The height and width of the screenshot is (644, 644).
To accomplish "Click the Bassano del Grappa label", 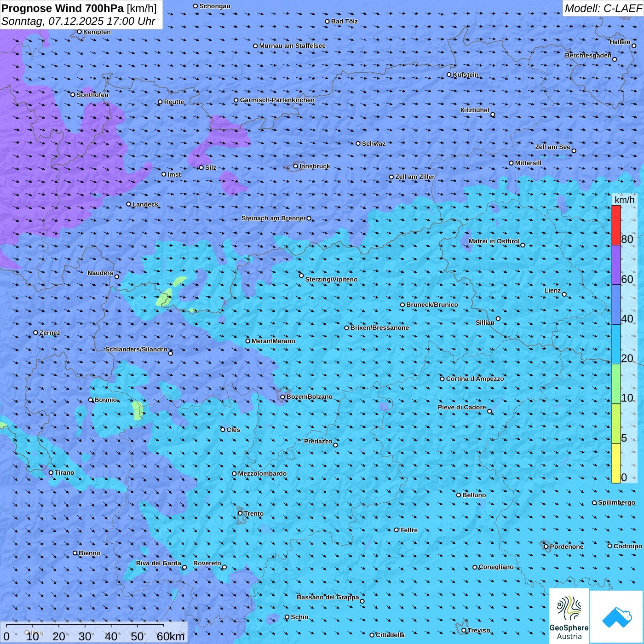I will point(328,597).
